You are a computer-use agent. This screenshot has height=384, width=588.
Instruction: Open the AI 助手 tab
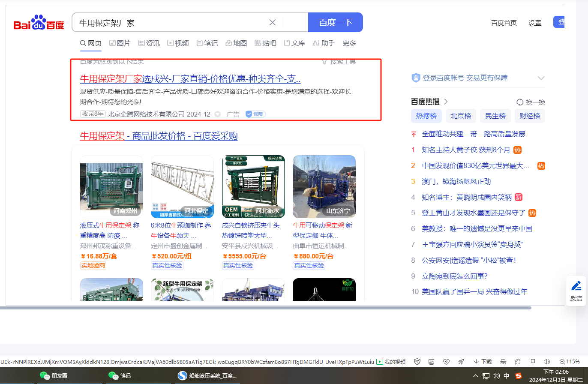point(324,43)
